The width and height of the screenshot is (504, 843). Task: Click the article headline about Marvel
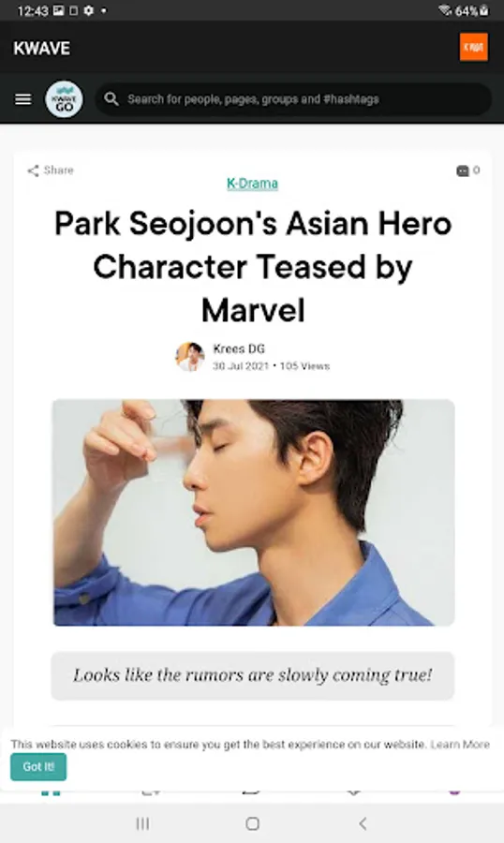click(x=253, y=267)
